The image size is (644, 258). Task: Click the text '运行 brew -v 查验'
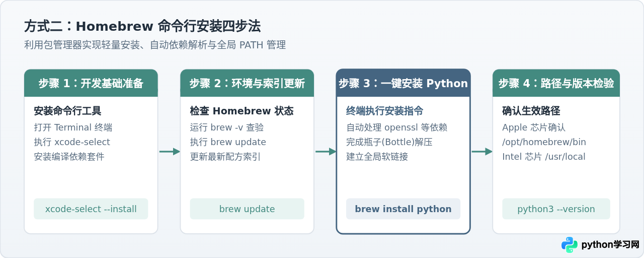[x=227, y=127]
